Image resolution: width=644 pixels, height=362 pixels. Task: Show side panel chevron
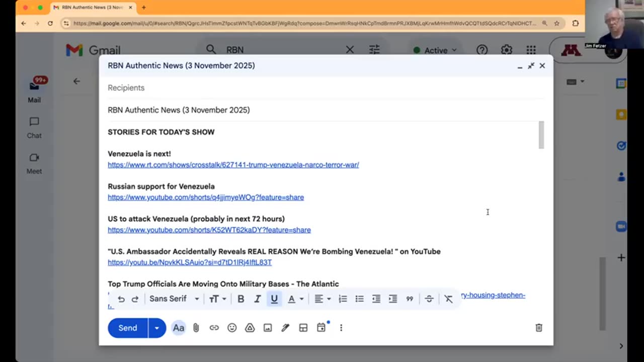[621, 346]
